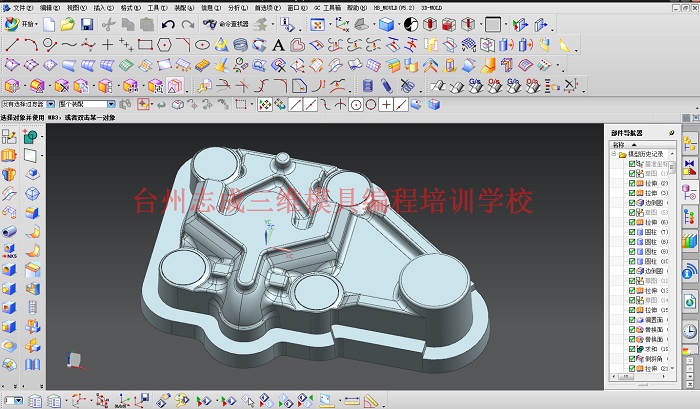Open the 帮助 (Help) menu
Viewport: 700px width, 409px height.
click(x=357, y=8)
